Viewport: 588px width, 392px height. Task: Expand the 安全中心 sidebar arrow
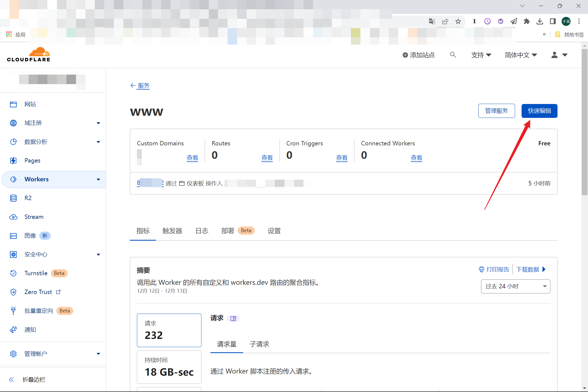point(98,255)
